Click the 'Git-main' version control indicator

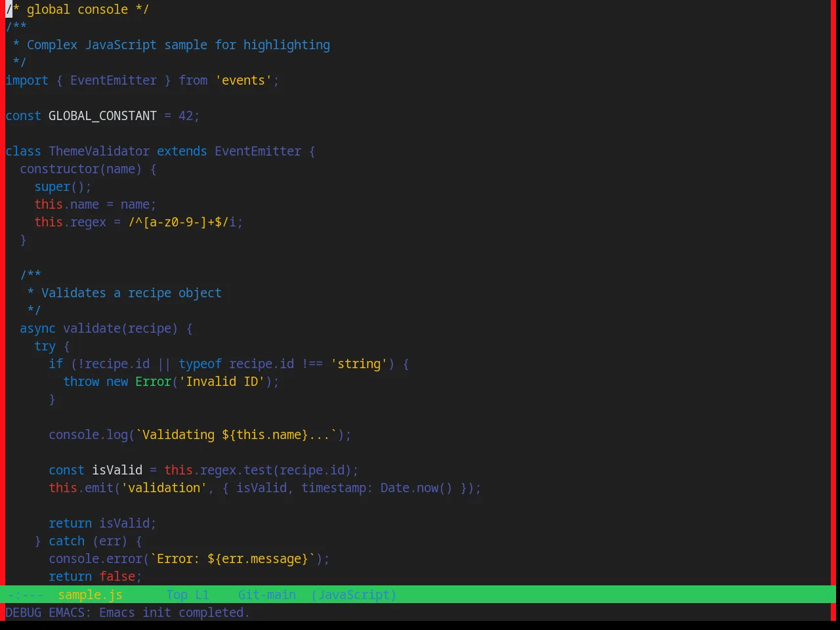coord(267,595)
